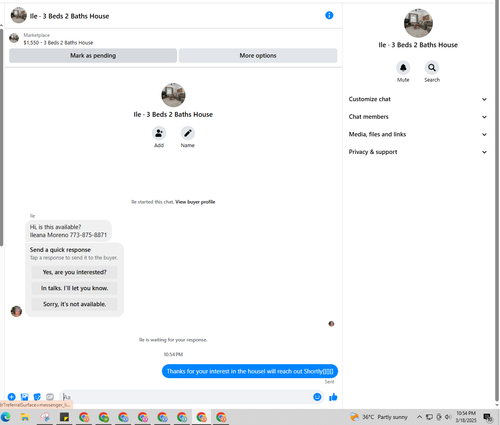Open the Snipping Tool taskbar icon
The width and height of the screenshot is (500, 425).
45,417
